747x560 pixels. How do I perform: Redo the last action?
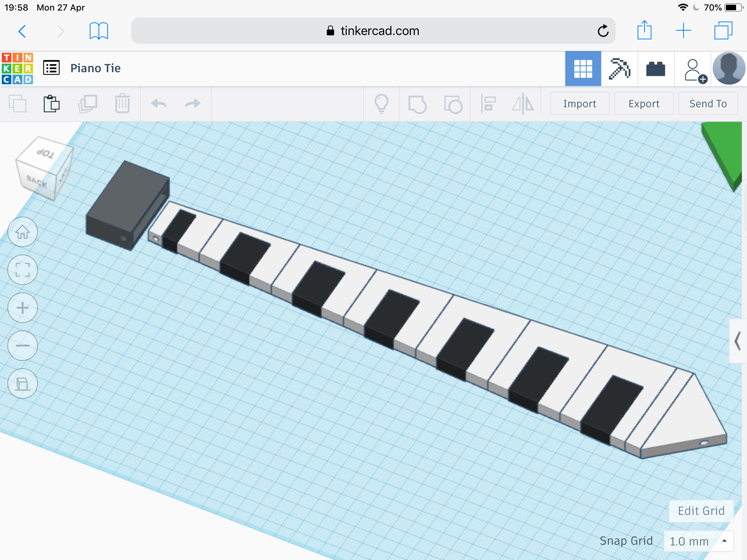click(x=193, y=104)
